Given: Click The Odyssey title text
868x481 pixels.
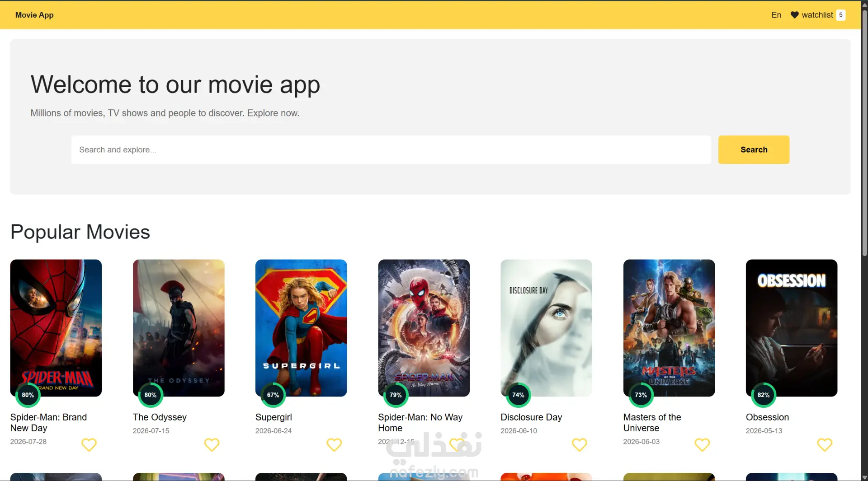Looking at the screenshot, I should point(160,417).
